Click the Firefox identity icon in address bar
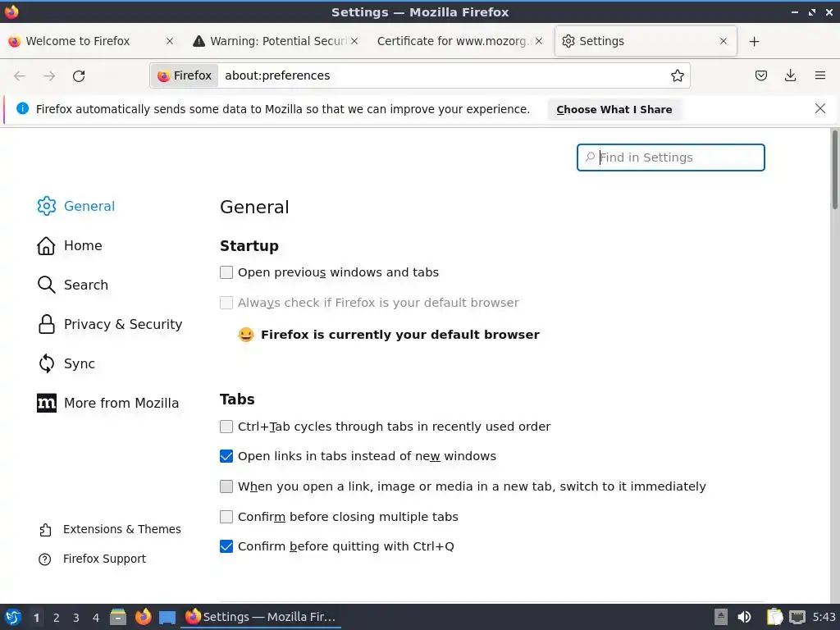 coord(185,75)
